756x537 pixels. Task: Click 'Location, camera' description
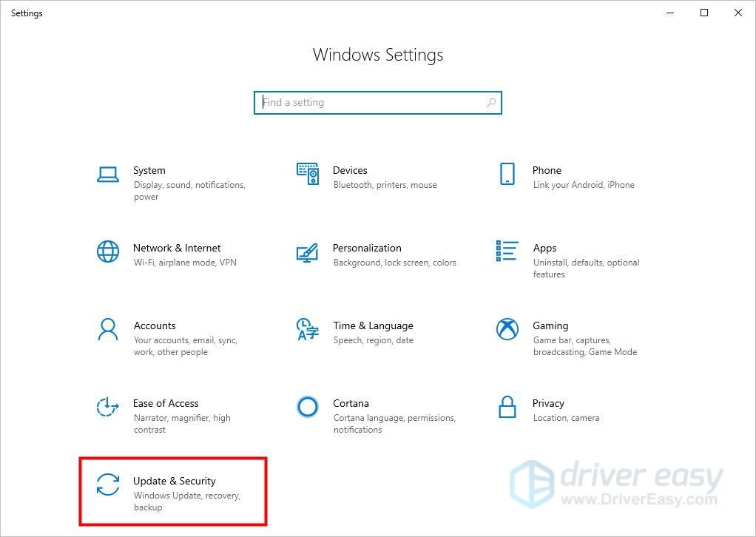[x=566, y=418]
